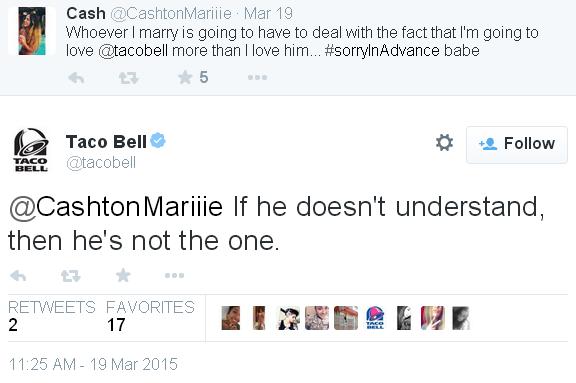Screen dimensions: 576x383
Task: Retweet Cash's tweet about Taco Bell
Action: (x=128, y=78)
